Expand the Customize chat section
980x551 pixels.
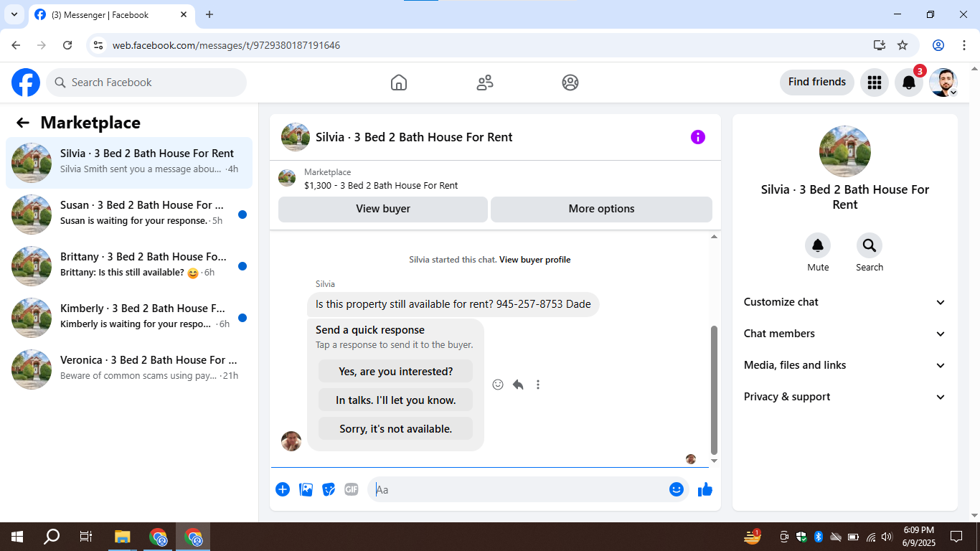coord(845,302)
